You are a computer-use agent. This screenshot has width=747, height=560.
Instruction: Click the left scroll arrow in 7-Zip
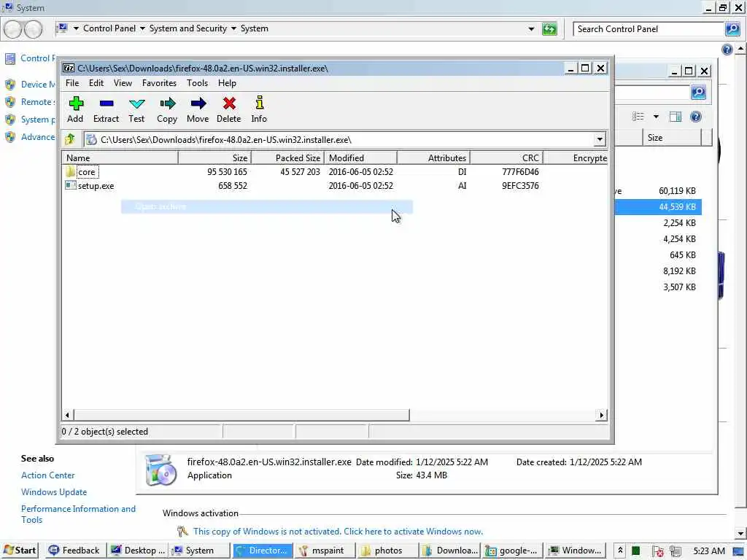coord(67,415)
